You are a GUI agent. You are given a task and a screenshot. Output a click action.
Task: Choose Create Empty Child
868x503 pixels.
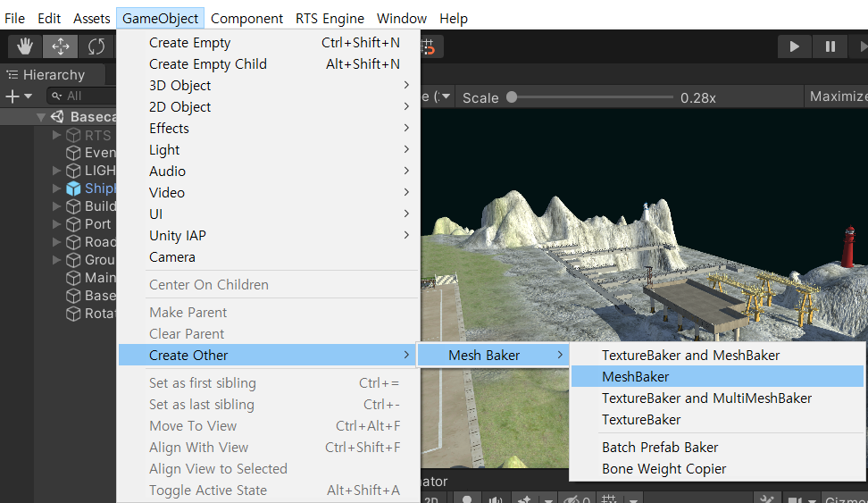click(269, 64)
